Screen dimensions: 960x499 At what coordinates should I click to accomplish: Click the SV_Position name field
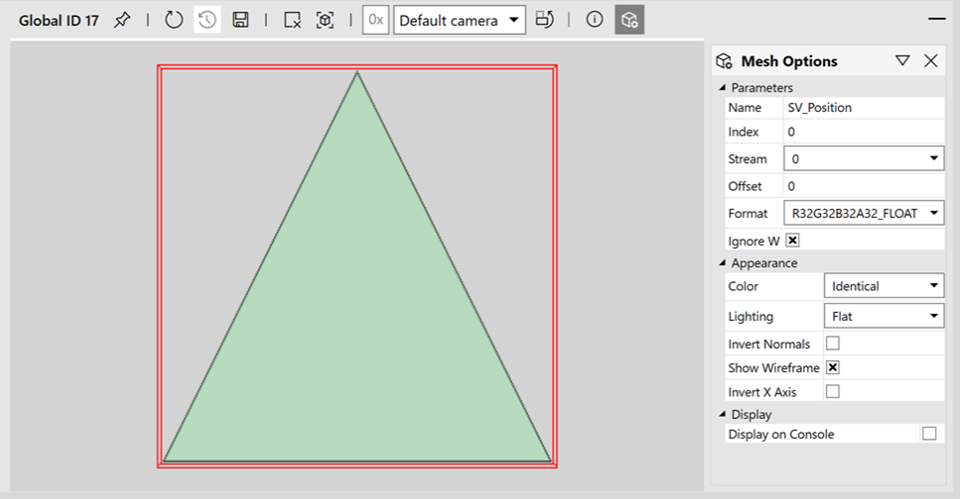(863, 108)
